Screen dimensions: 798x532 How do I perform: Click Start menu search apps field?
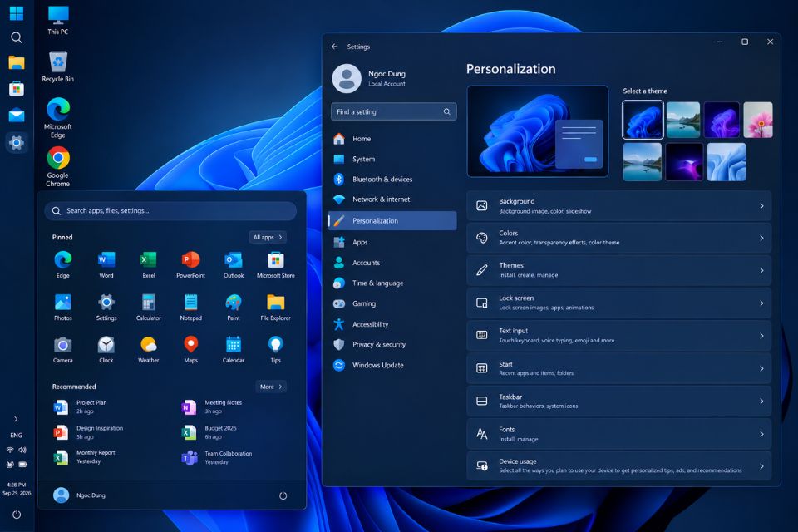coord(170,211)
